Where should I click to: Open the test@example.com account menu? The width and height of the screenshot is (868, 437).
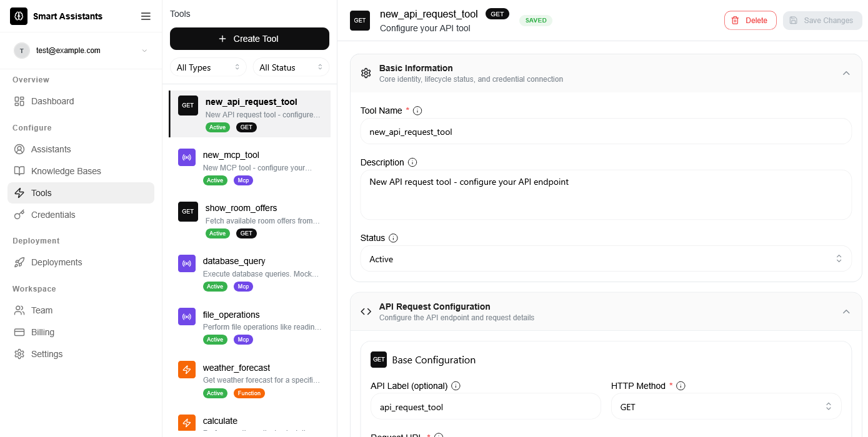[x=81, y=51]
